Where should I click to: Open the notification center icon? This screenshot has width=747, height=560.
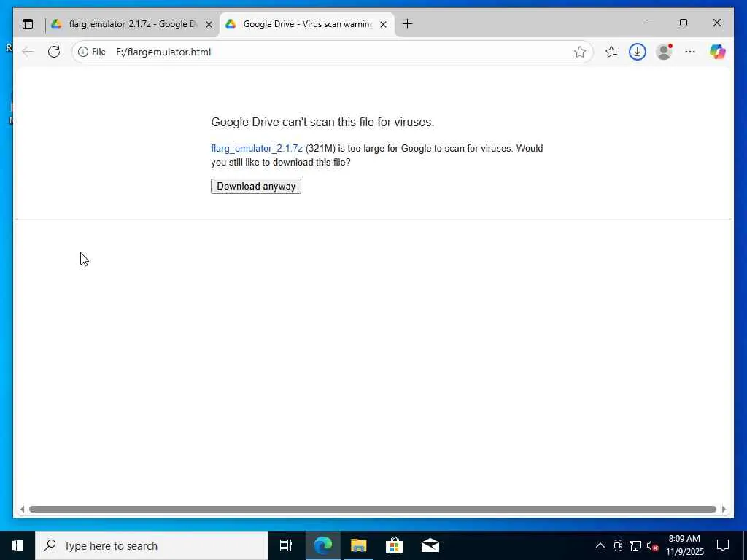723,545
